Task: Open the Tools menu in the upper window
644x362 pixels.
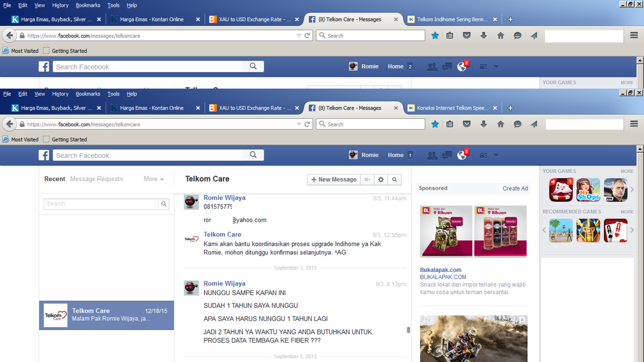Action: point(114,5)
